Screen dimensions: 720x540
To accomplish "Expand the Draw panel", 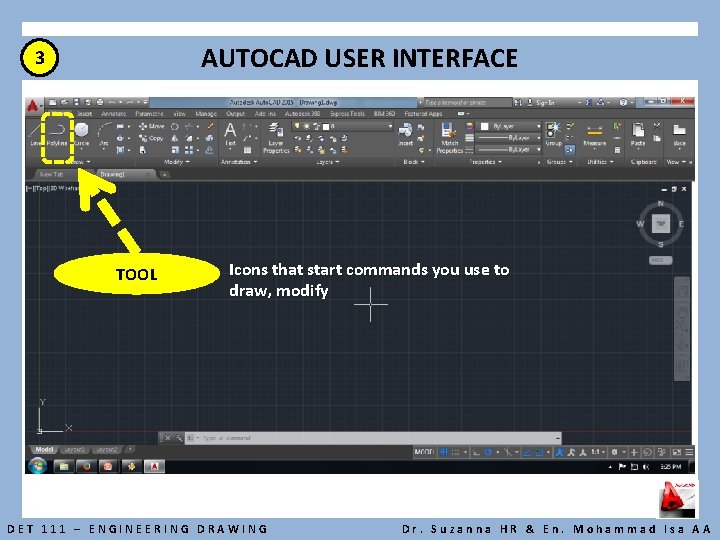I will click(x=81, y=162).
